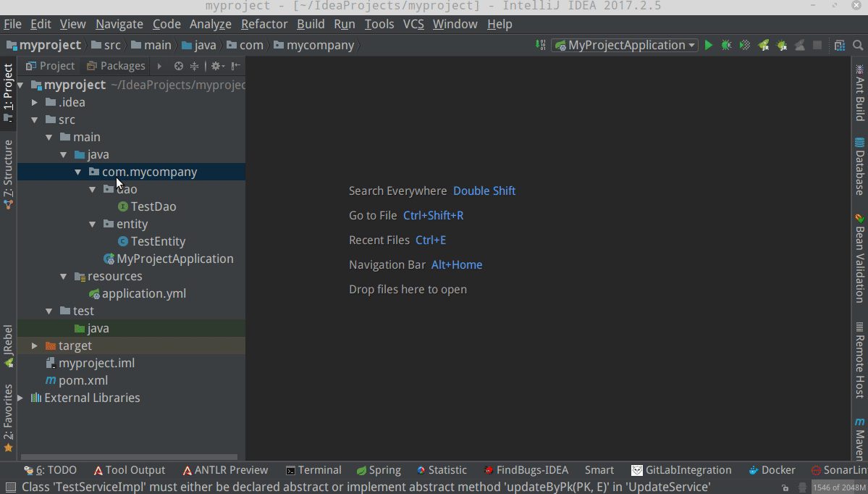Open the ANTLR Preview tool window

pos(224,470)
